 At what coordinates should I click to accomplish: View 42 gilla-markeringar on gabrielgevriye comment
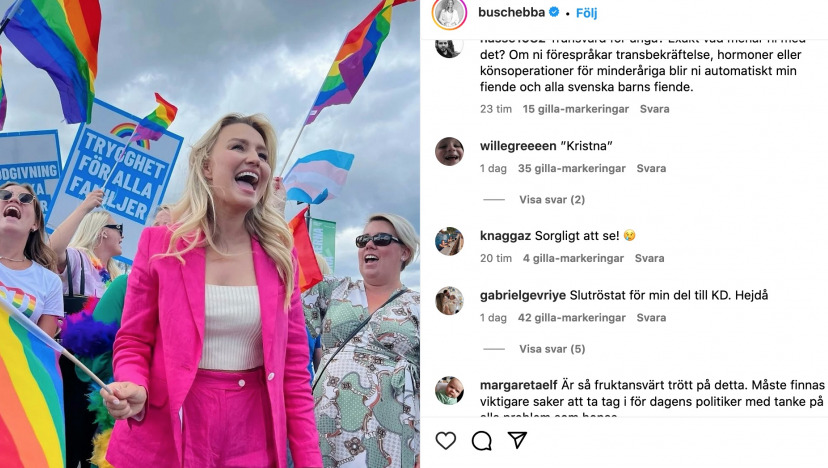571,318
